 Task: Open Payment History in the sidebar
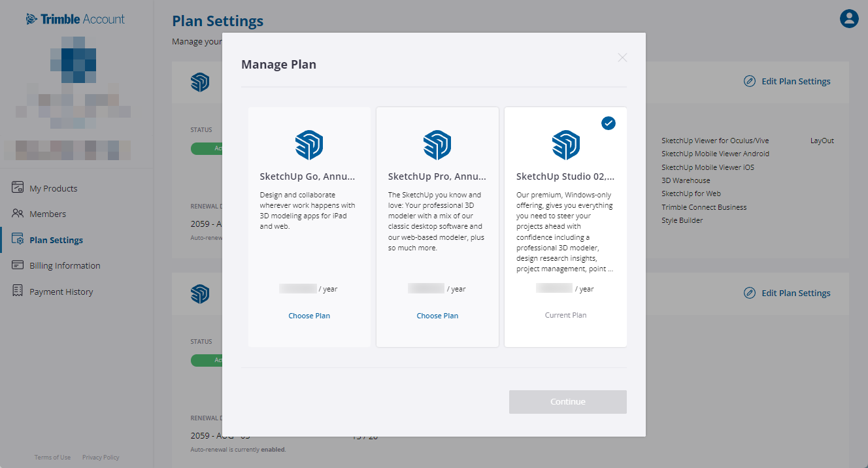pos(61,292)
